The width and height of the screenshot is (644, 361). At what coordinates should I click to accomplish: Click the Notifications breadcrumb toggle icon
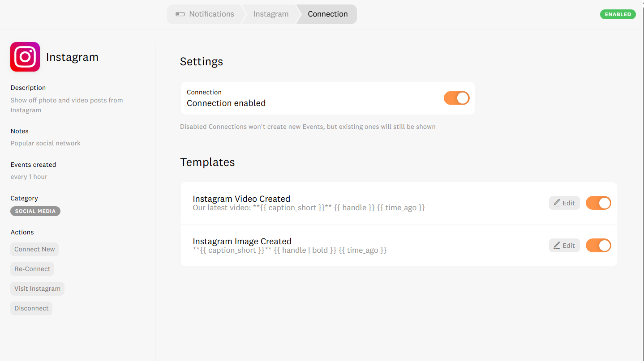coord(180,14)
